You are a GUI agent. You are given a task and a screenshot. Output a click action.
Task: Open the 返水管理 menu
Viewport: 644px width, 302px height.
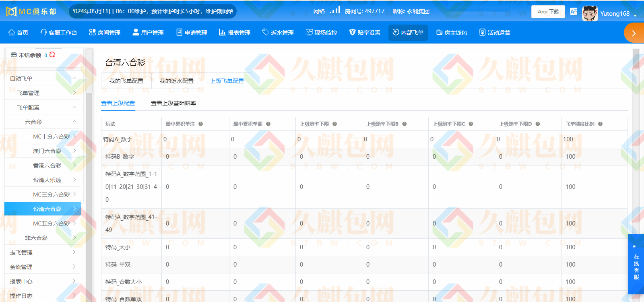278,33
